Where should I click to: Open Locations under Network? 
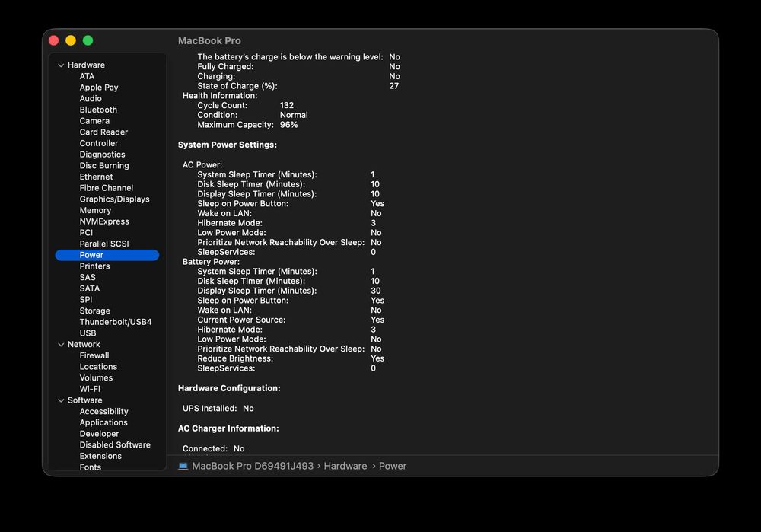coord(98,367)
